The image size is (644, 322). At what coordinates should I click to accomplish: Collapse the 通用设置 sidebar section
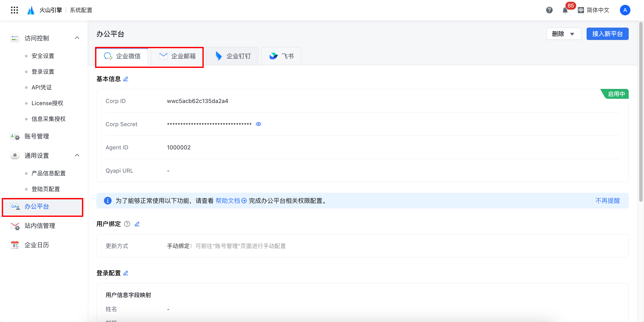click(77, 156)
